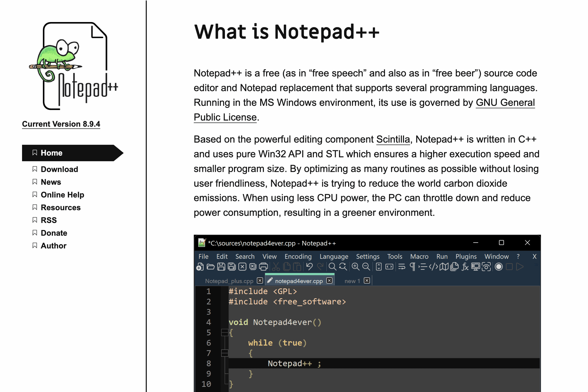Click the Zoom Out icon
588x392 pixels.
tap(366, 267)
